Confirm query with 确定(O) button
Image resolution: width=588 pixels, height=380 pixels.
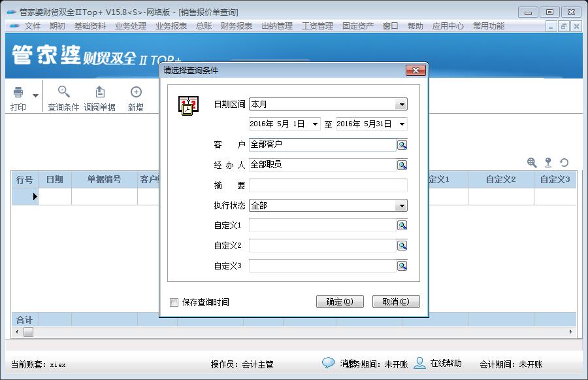[x=340, y=302]
